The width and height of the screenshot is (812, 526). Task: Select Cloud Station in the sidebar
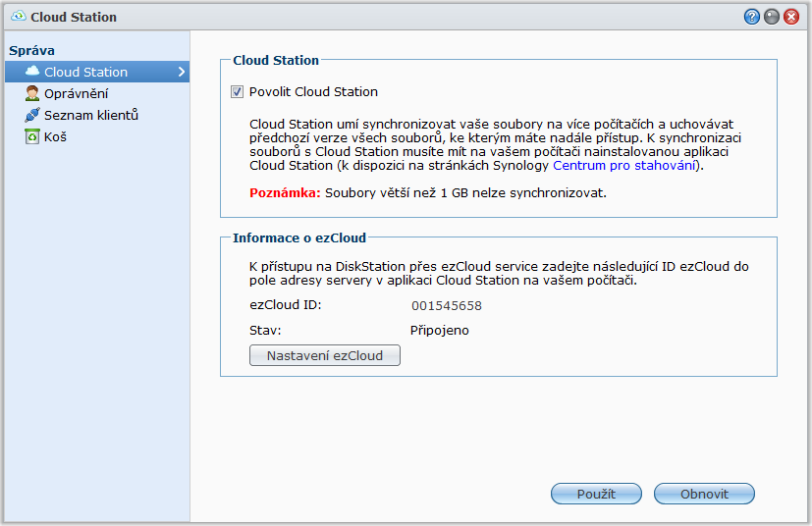[x=97, y=72]
